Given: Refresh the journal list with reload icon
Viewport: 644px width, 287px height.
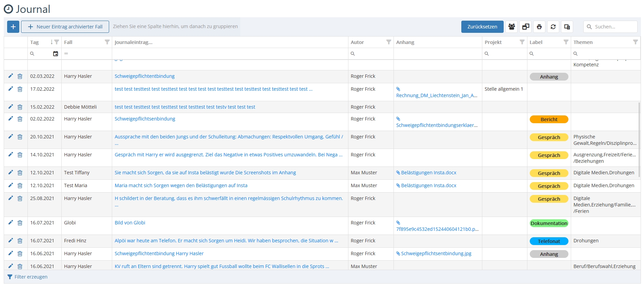Looking at the screenshot, I should (553, 27).
